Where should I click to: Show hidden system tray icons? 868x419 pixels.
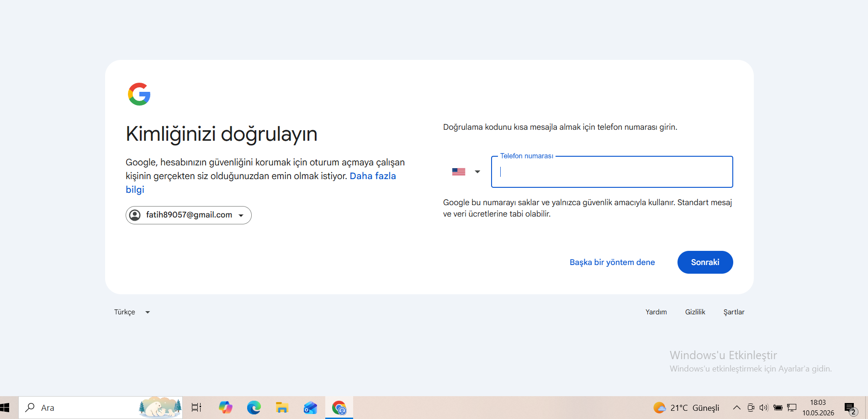click(x=736, y=408)
